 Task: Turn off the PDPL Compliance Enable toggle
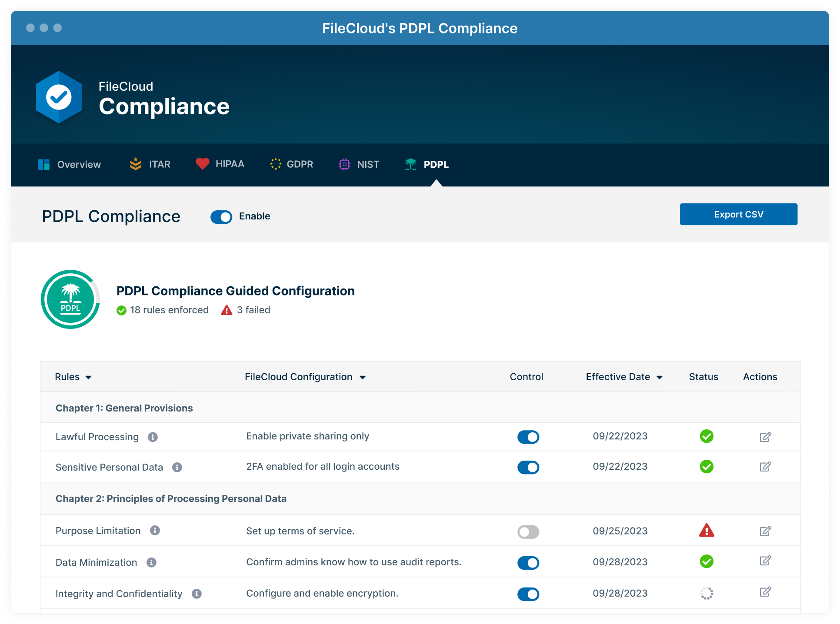[x=221, y=217]
